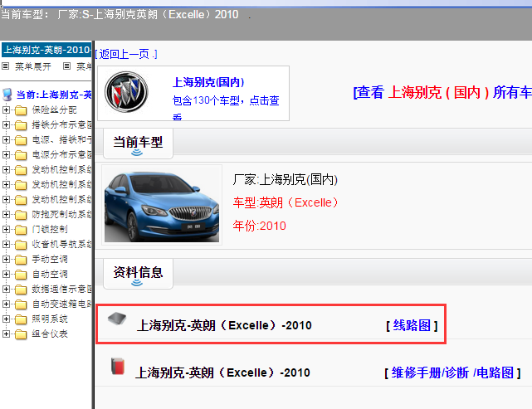Click the 收音机导航系统 folder icon
Screen dimensions: 532x409
pos(21,245)
